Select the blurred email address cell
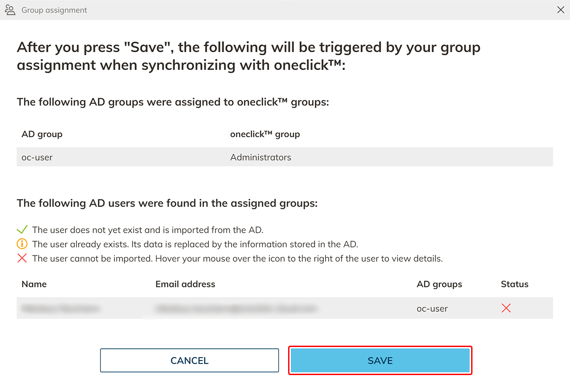 point(236,308)
